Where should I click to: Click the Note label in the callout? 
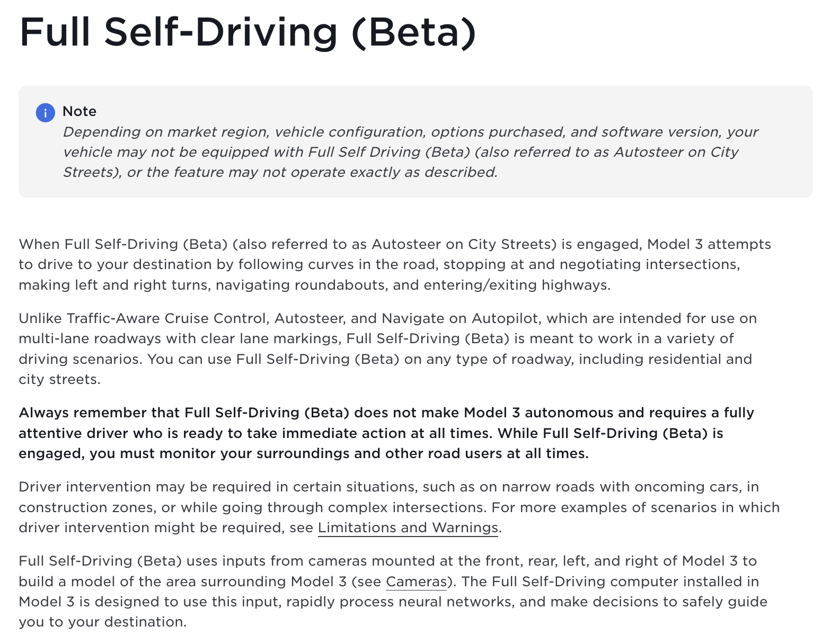pyautogui.click(x=79, y=111)
